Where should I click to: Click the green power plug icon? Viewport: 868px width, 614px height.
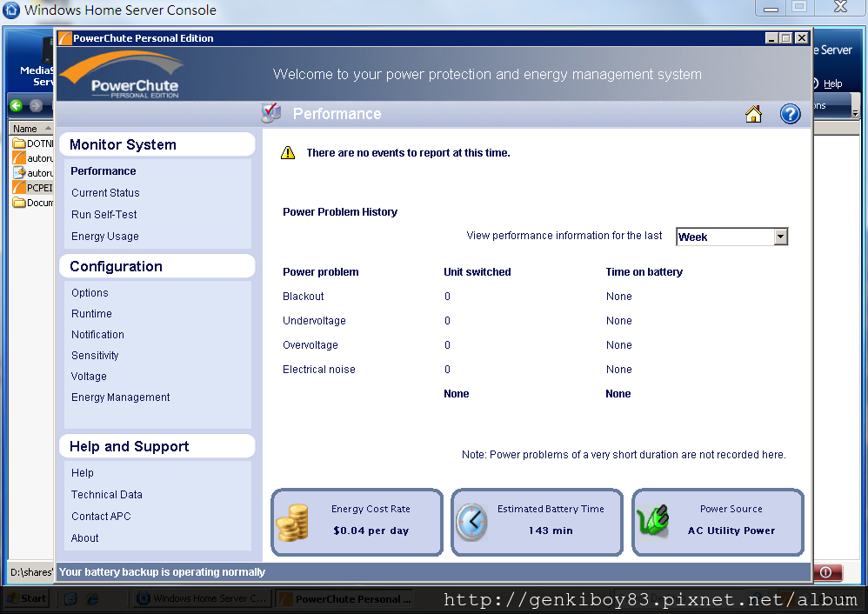coord(652,520)
